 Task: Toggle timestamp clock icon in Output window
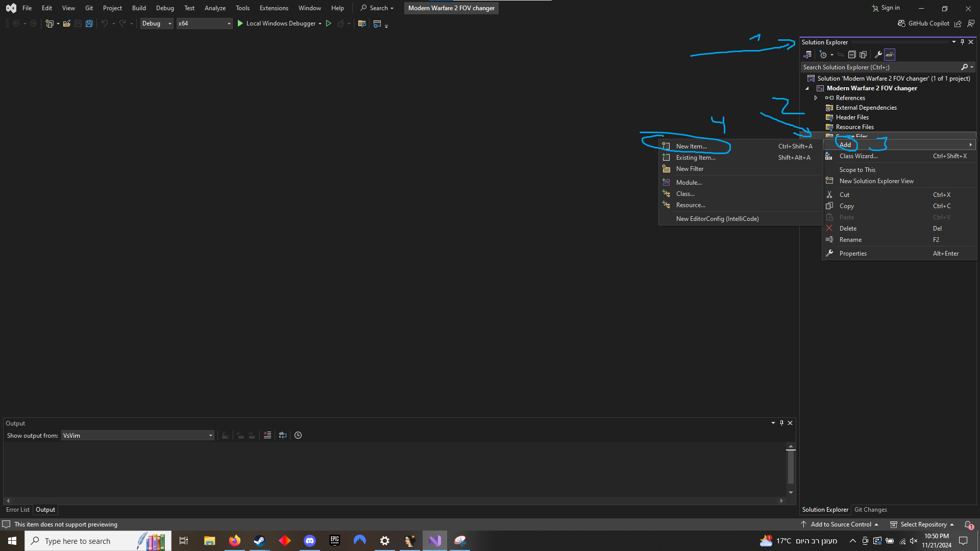point(298,435)
